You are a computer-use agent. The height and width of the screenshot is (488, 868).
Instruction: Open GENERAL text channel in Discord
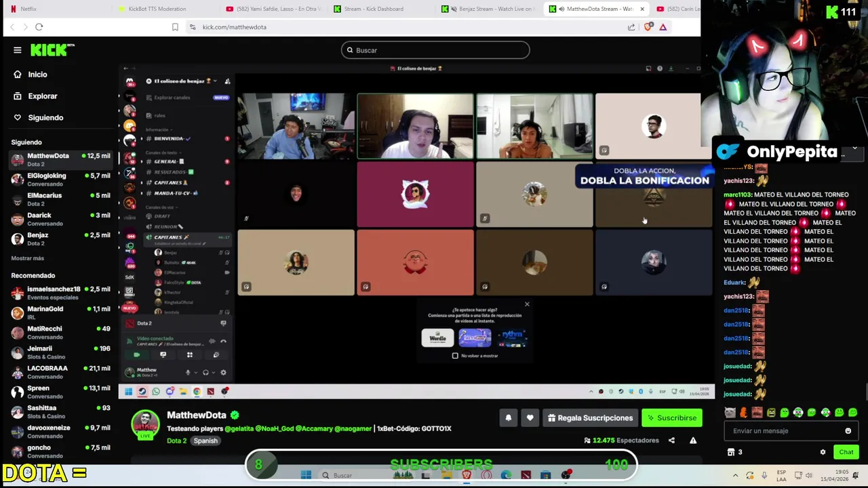point(170,162)
